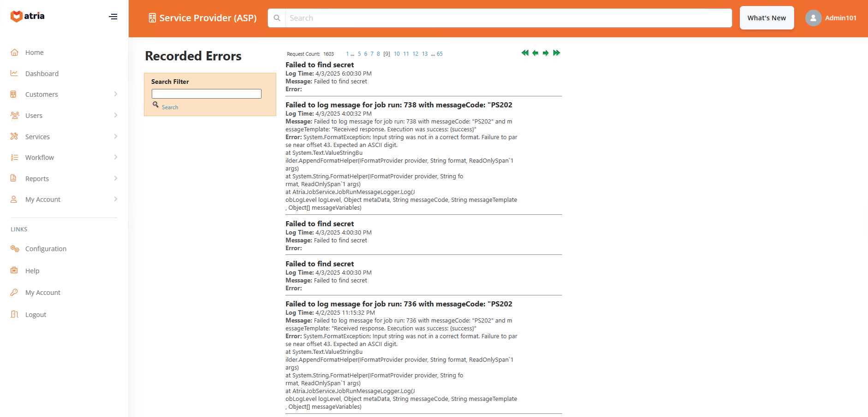Image resolution: width=868 pixels, height=417 pixels.
Task: Jump to the first page with double-left arrows
Action: click(x=525, y=53)
